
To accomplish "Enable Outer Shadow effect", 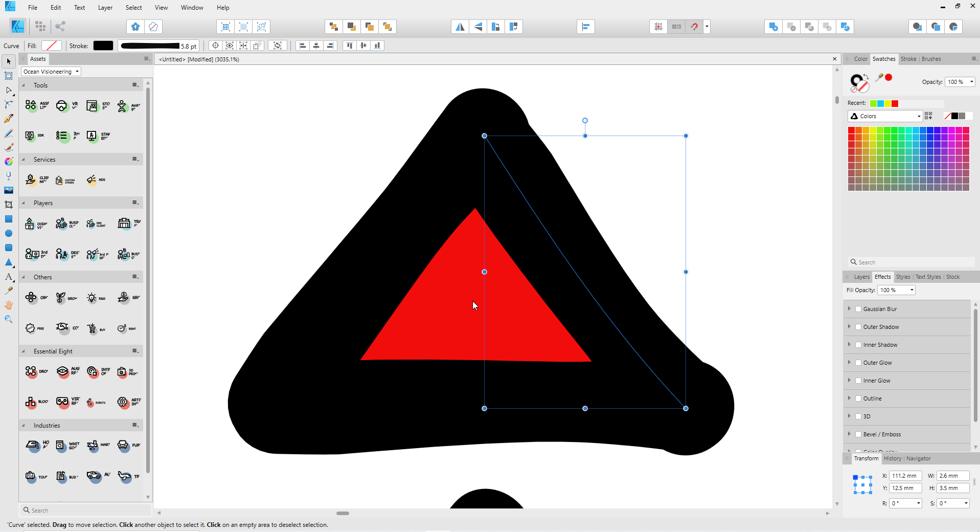I will coord(858,327).
